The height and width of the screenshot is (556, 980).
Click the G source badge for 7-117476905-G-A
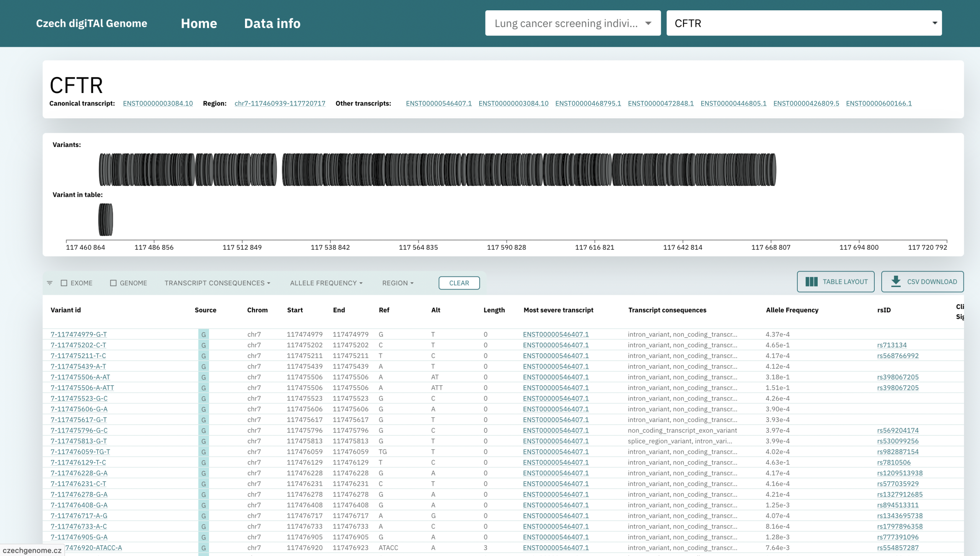coord(203,537)
